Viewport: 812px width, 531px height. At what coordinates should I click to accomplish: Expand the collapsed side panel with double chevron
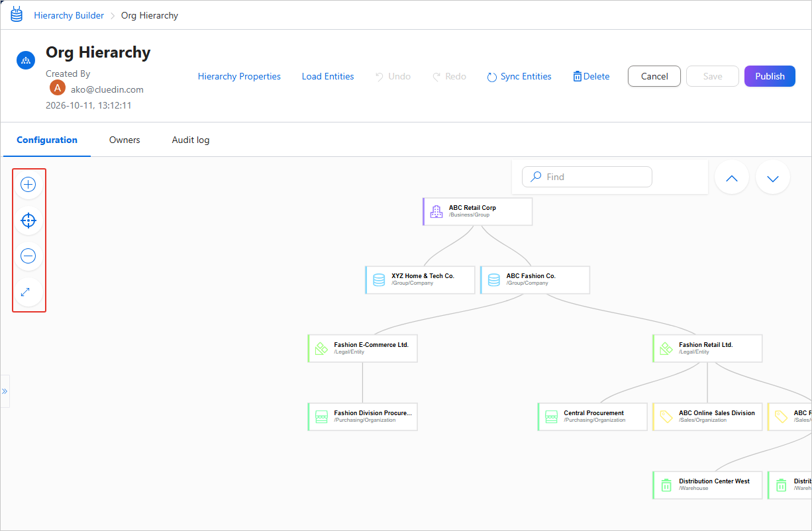point(5,391)
